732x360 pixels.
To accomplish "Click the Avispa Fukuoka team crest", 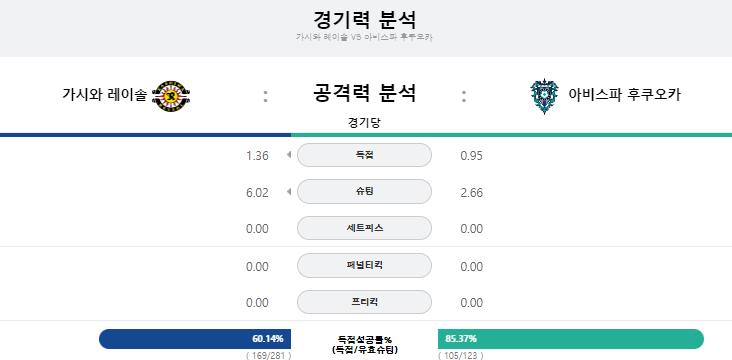I will point(544,96).
